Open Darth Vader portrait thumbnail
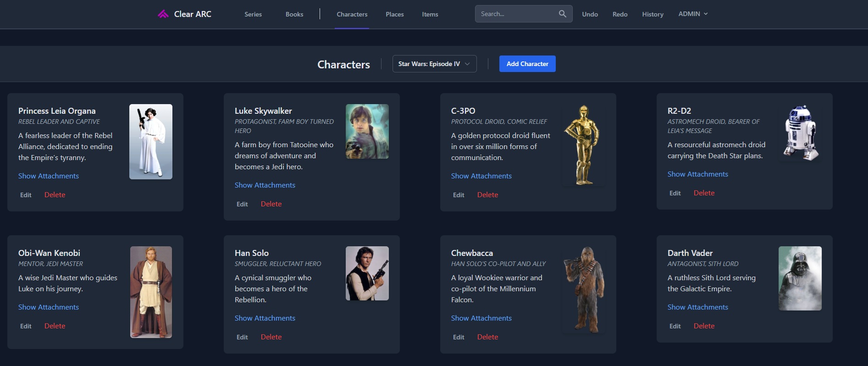 [800, 278]
